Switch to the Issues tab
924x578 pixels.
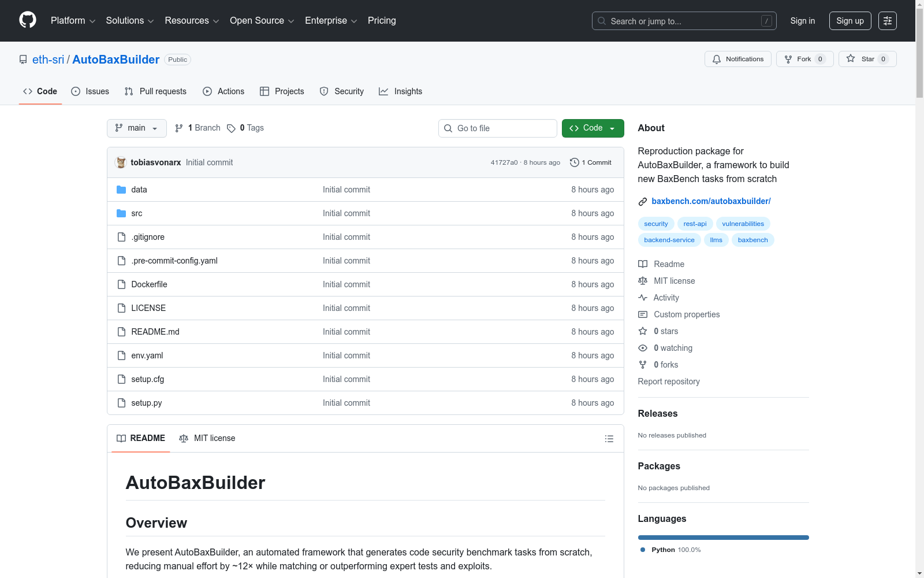(x=90, y=91)
